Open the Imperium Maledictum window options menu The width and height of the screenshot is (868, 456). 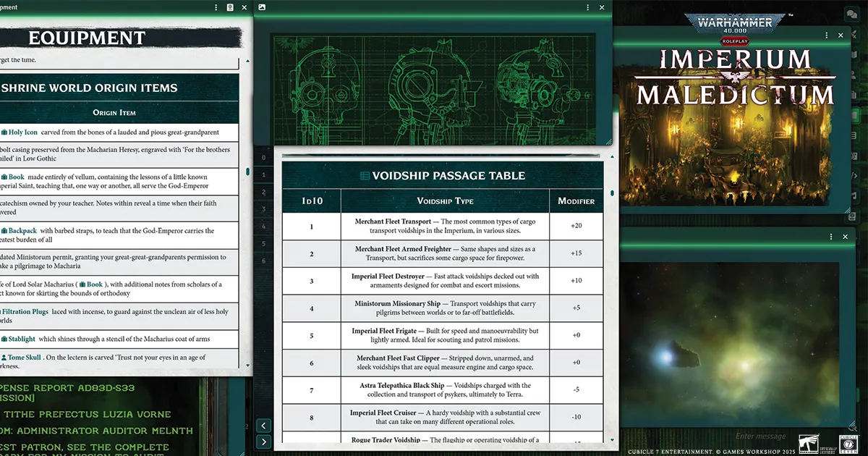tap(826, 35)
